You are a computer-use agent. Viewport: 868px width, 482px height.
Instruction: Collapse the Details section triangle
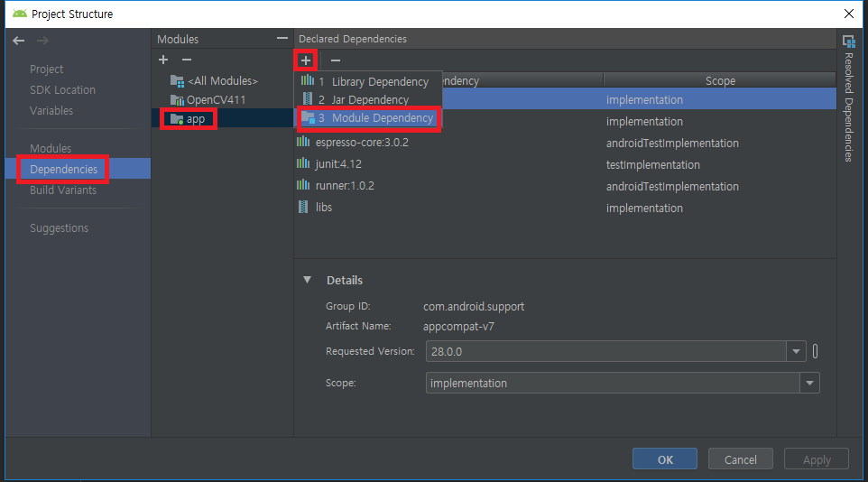coord(308,280)
